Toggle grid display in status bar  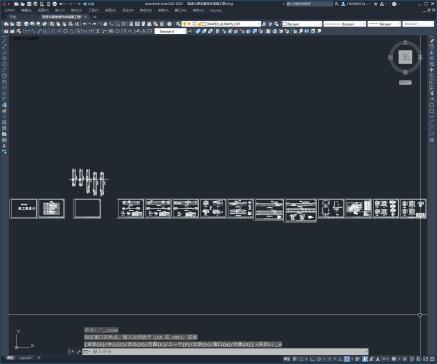coord(294,359)
